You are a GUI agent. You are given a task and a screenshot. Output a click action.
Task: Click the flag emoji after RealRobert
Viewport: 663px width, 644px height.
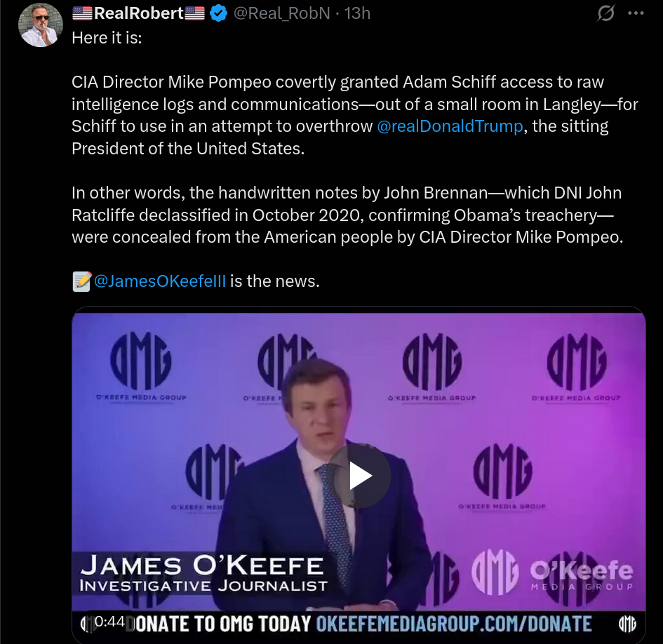(194, 13)
